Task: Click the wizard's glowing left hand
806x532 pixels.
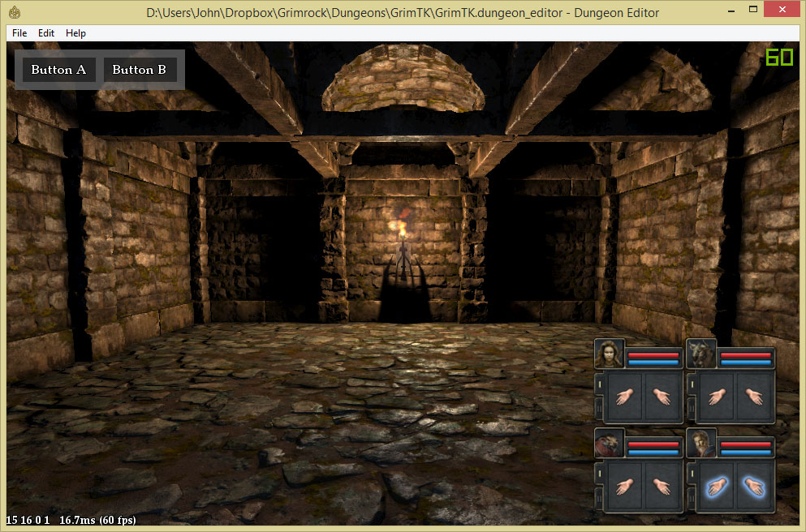Action: tap(717, 487)
